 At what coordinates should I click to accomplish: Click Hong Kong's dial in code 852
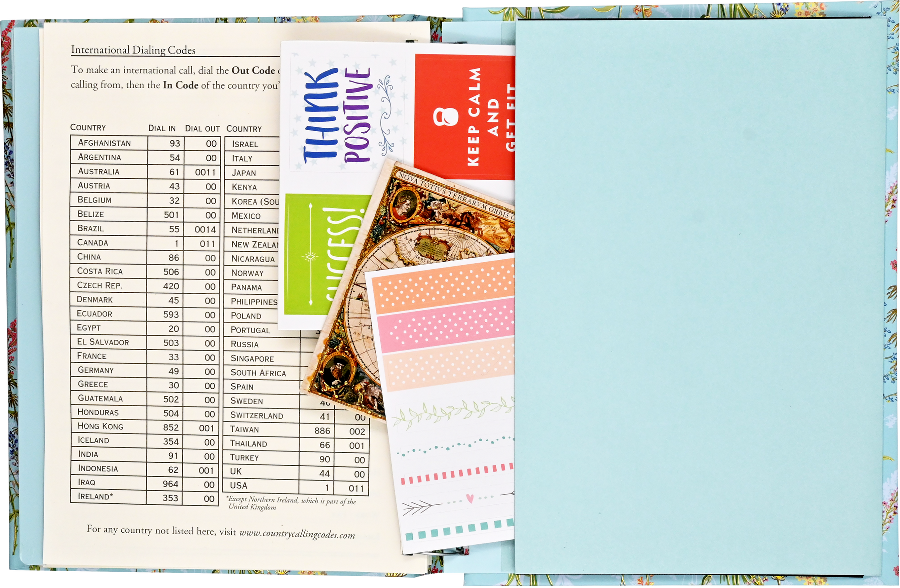pyautogui.click(x=171, y=428)
